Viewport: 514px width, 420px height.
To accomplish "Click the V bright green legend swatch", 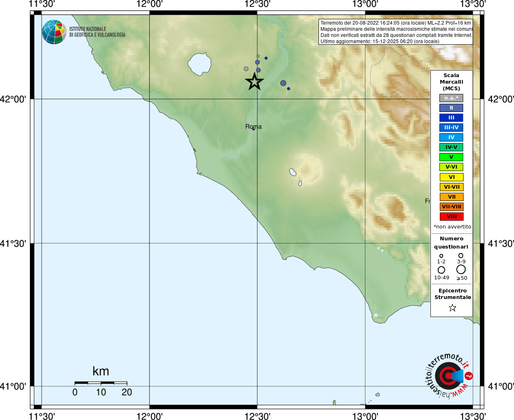I will tap(451, 157).
